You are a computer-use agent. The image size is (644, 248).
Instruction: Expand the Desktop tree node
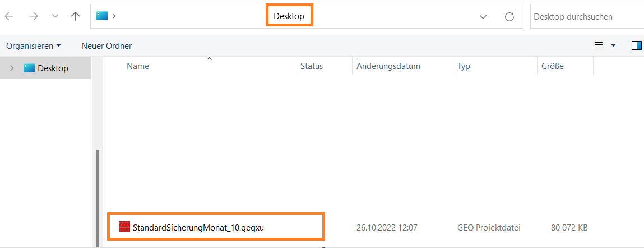[x=12, y=68]
